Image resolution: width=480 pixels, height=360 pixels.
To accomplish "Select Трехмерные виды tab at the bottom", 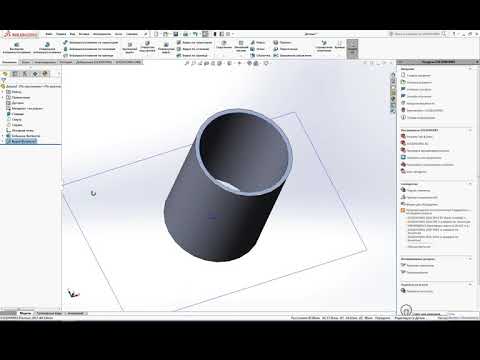I will [49, 313].
